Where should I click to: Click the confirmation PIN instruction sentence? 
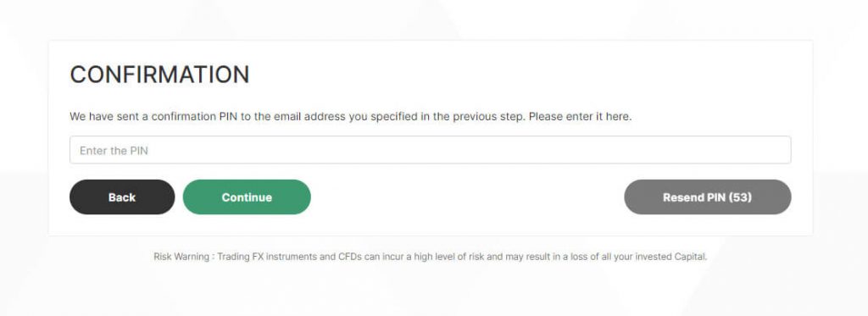pyautogui.click(x=350, y=117)
